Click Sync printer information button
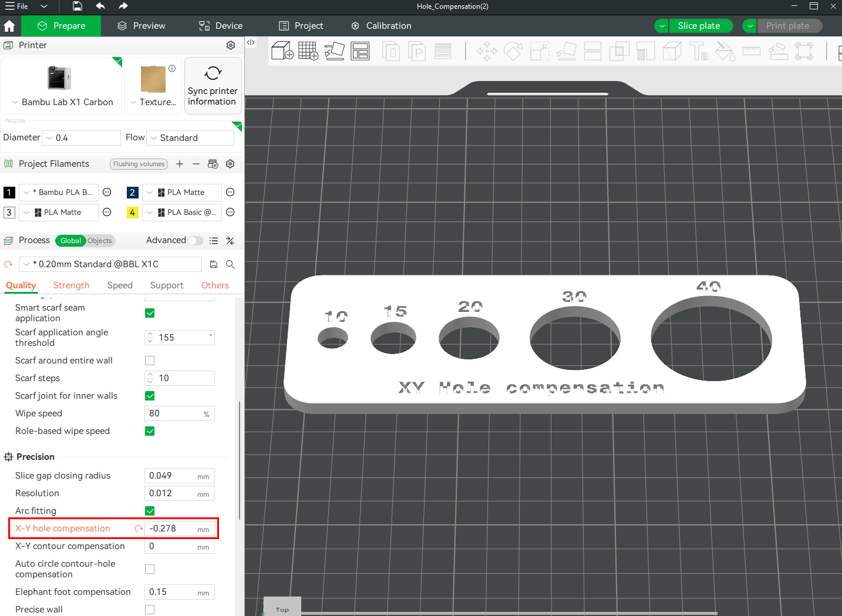Image resolution: width=842 pixels, height=616 pixels. click(x=213, y=86)
